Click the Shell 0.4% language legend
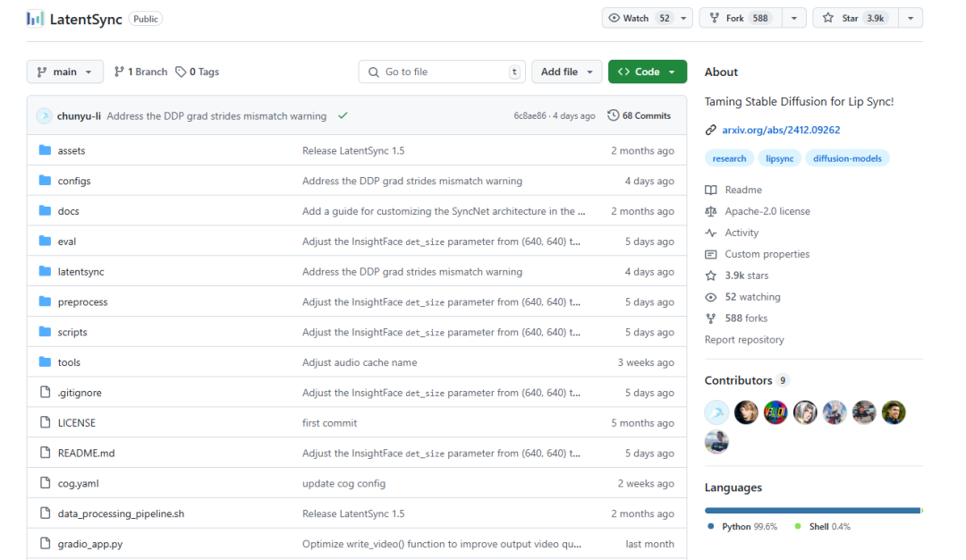966x560 pixels. 823,527
